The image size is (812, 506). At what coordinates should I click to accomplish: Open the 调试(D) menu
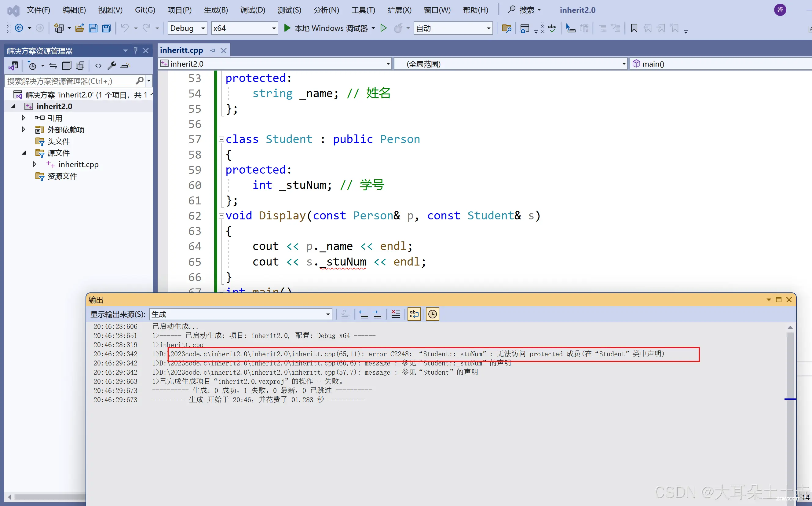coord(253,10)
